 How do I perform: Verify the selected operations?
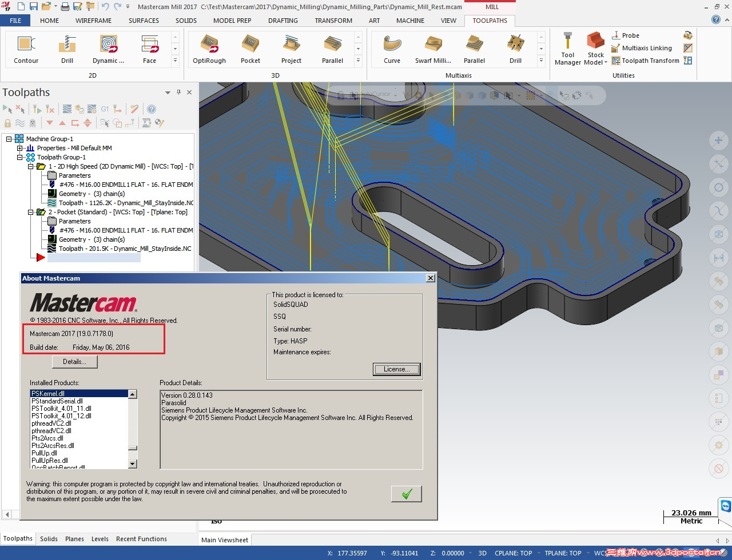point(79,109)
